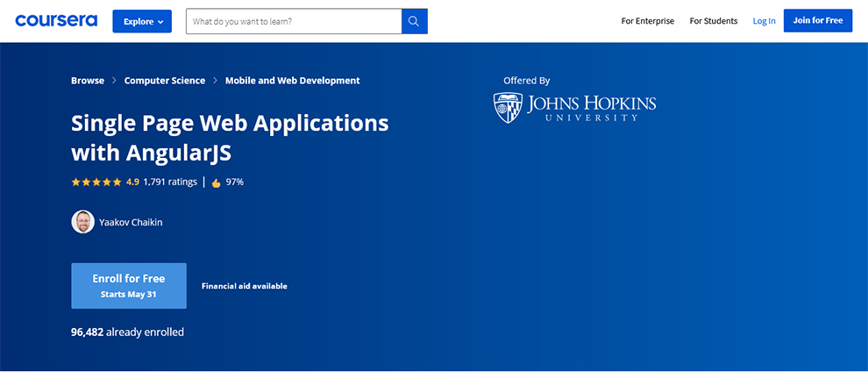The width and height of the screenshot is (868, 379).
Task: Click the 1,791 ratings text
Action: coord(170,182)
